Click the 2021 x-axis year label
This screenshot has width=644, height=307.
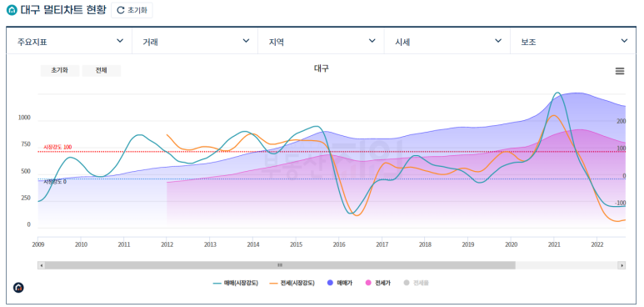pyautogui.click(x=554, y=244)
